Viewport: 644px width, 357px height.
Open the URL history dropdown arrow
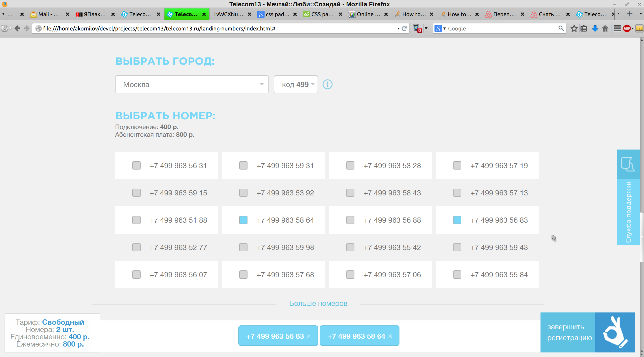pyautogui.click(x=399, y=28)
